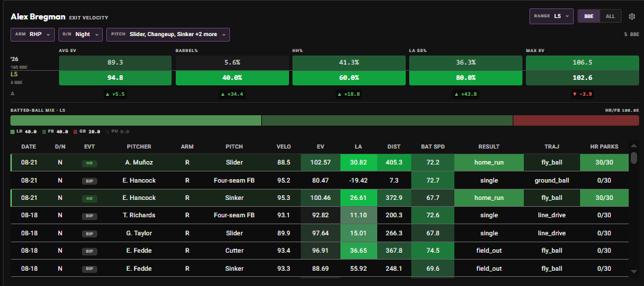
Task: Expand the D/N Night dropdown
Action: tap(81, 35)
